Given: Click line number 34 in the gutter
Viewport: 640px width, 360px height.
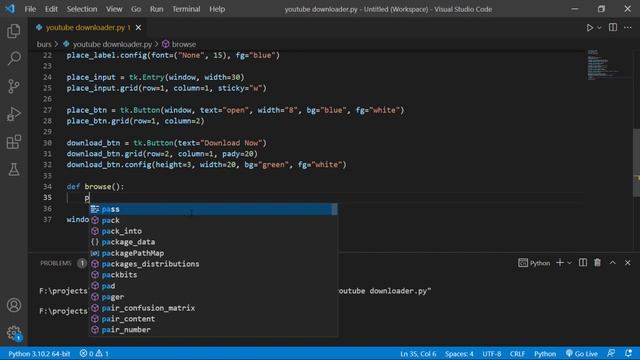Looking at the screenshot, I should (47, 187).
